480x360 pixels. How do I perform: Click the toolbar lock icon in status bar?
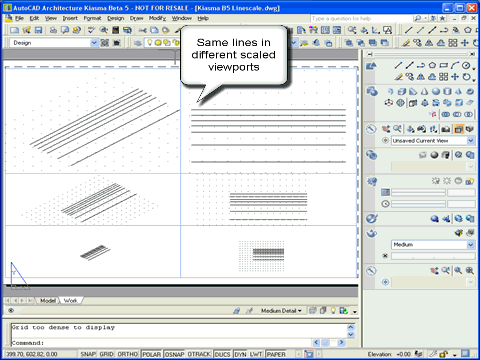click(x=443, y=354)
